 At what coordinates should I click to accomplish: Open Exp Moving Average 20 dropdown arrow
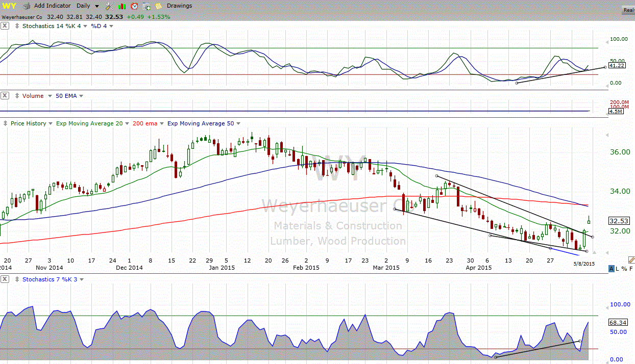click(127, 123)
